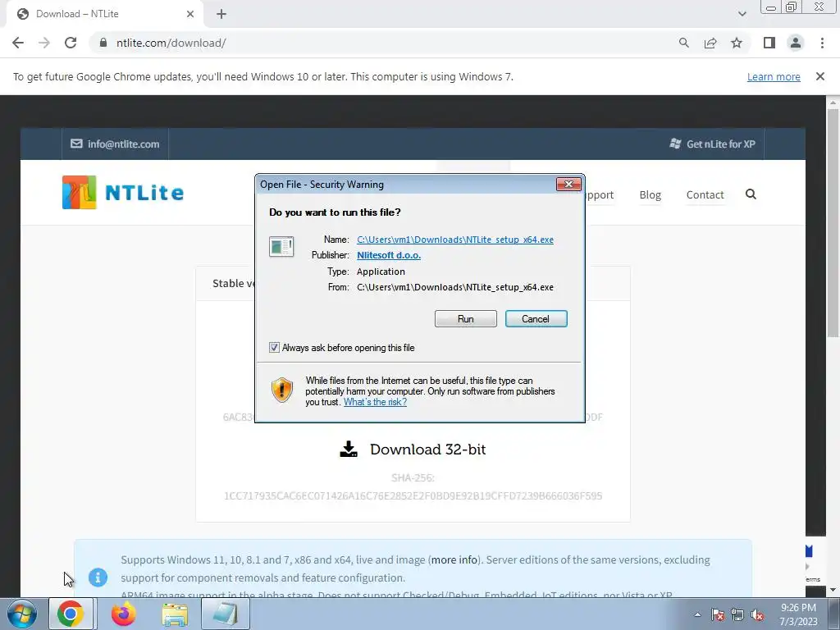Click the muted volume tray icon
The height and width of the screenshot is (630, 840).
pos(757,615)
